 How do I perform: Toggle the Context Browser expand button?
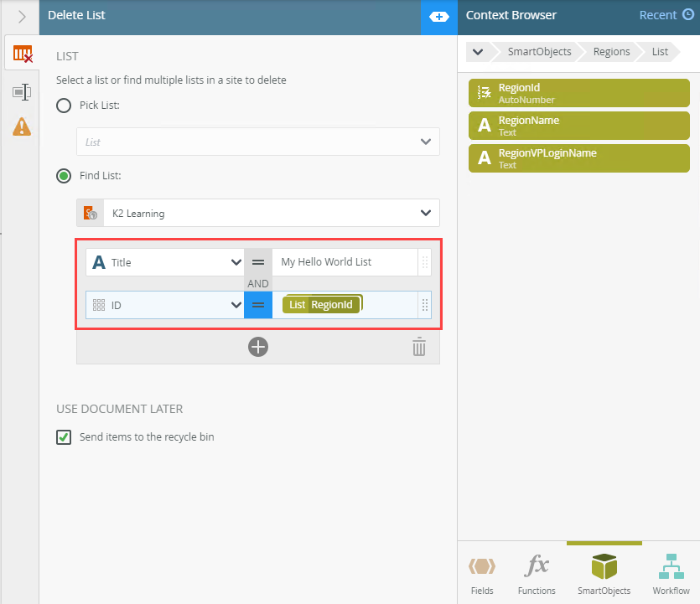coord(438,17)
